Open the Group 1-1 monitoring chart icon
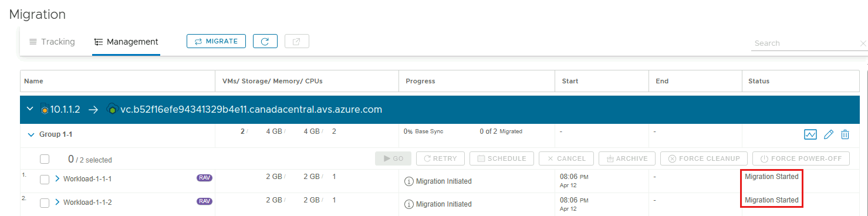868x216 pixels. tap(810, 134)
